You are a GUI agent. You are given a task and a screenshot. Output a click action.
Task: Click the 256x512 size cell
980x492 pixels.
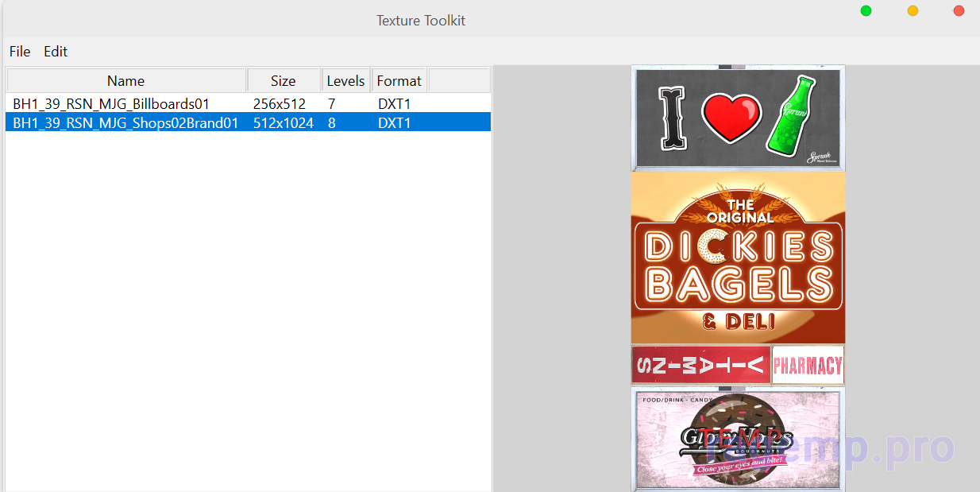tap(280, 104)
